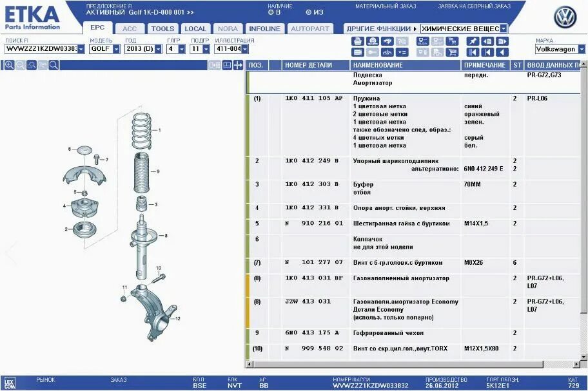The height and width of the screenshot is (391, 588).
Task: Switch to the TOOLS tab
Action: coord(162,28)
